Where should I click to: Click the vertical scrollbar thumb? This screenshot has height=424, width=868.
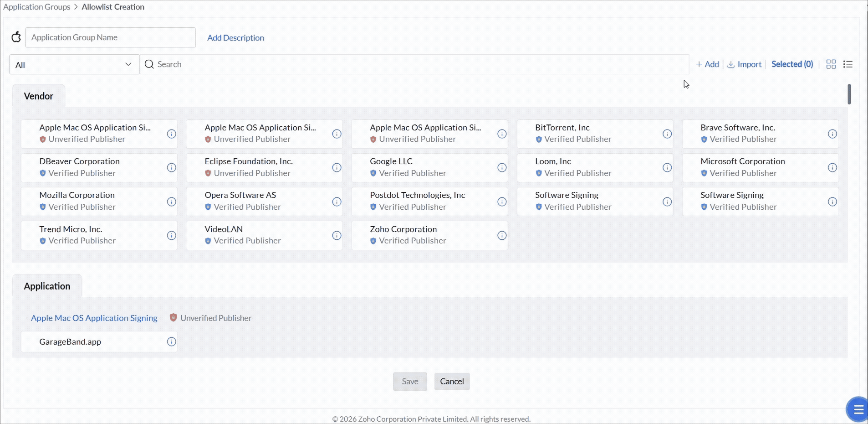pos(849,94)
